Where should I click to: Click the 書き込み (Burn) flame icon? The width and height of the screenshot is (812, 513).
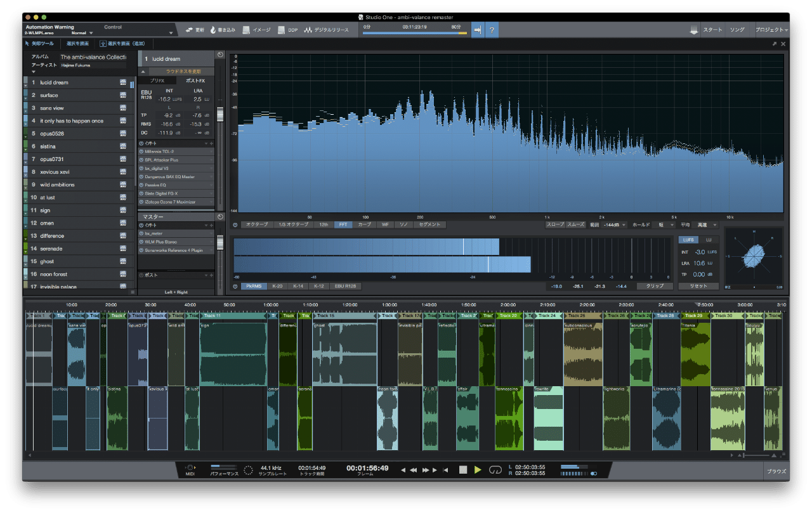[214, 30]
